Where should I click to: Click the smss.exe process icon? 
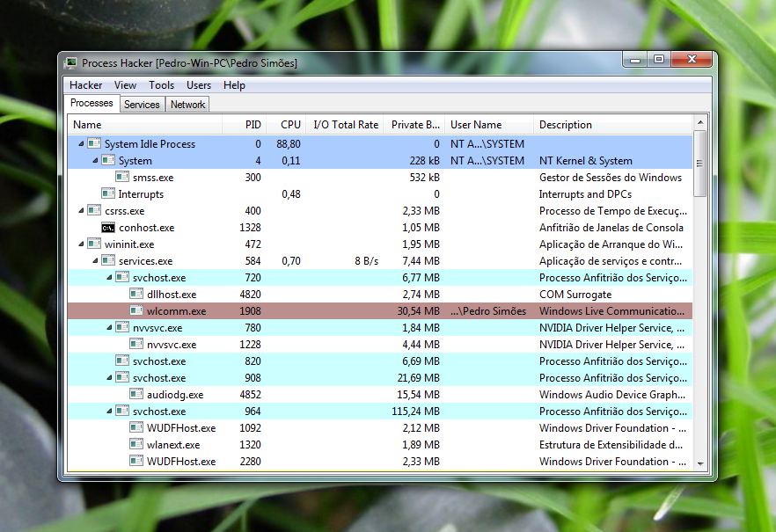coord(122,177)
